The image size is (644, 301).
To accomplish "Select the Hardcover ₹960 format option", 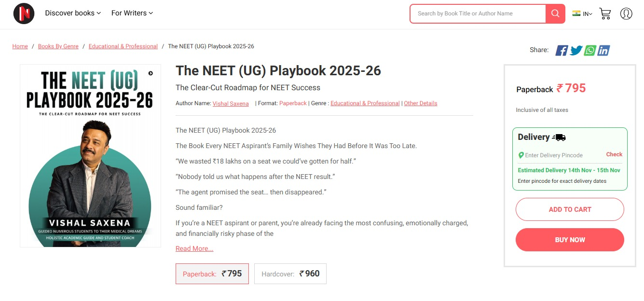I will point(290,274).
